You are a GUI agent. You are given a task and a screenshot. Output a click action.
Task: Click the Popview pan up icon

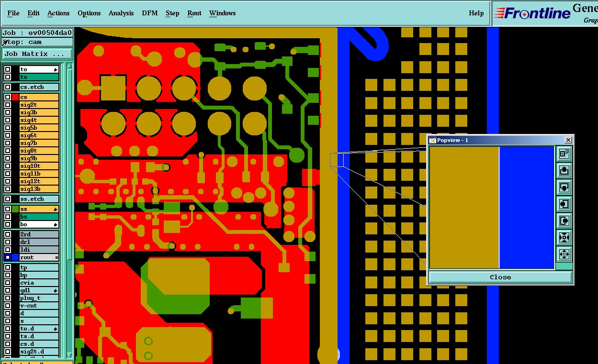[564, 170]
